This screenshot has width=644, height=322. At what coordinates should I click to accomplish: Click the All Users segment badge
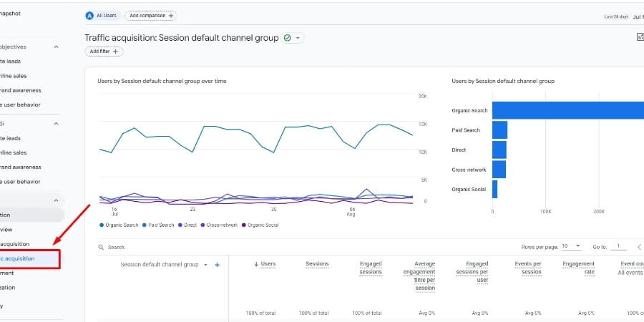pos(102,16)
